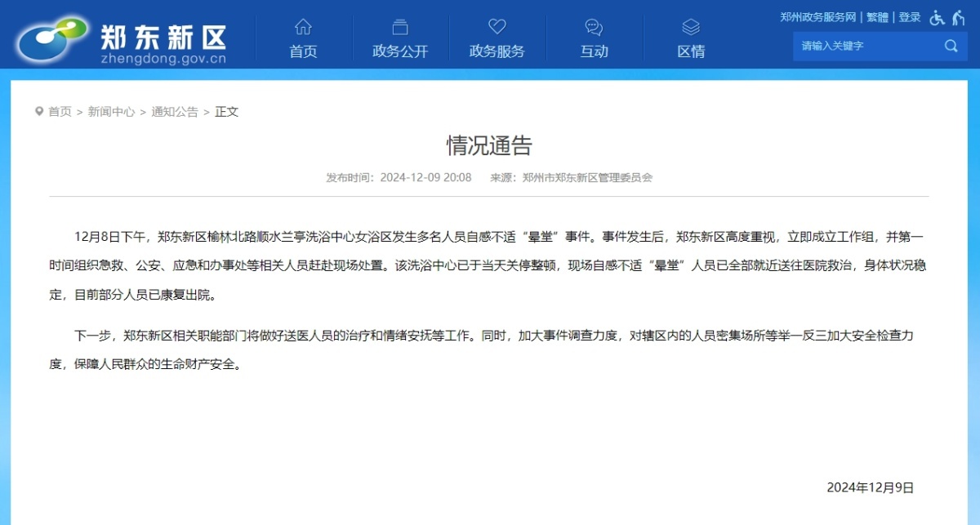Enable wheelchair accessibility mode icon
Viewport: 980px width, 525px height.
coord(937,17)
